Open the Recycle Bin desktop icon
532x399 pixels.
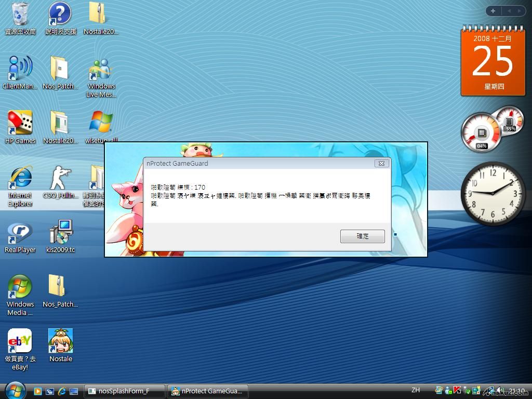point(20,19)
